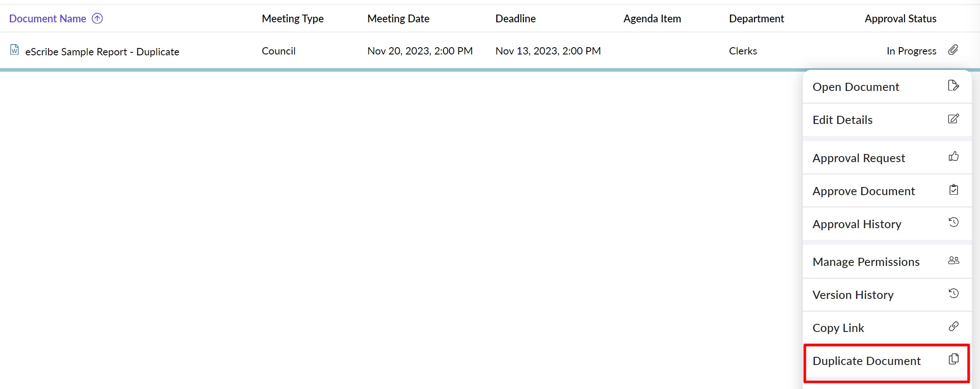The image size is (980, 389).
Task: Click the Meeting Date column header
Action: (x=398, y=18)
